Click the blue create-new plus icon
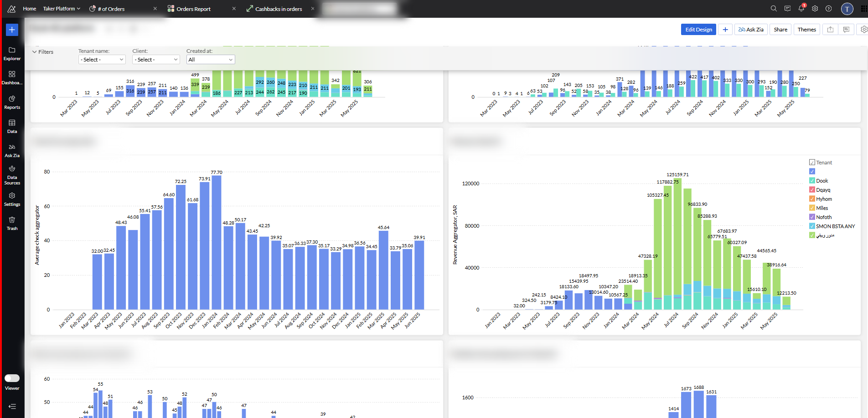Screen dimensions: 868x418 [x=12, y=30]
